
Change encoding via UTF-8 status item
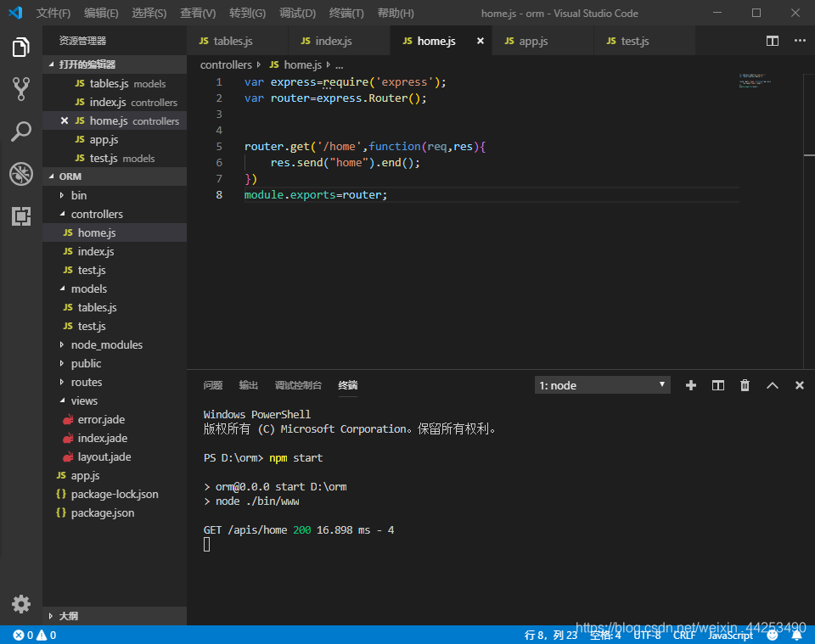647,635
